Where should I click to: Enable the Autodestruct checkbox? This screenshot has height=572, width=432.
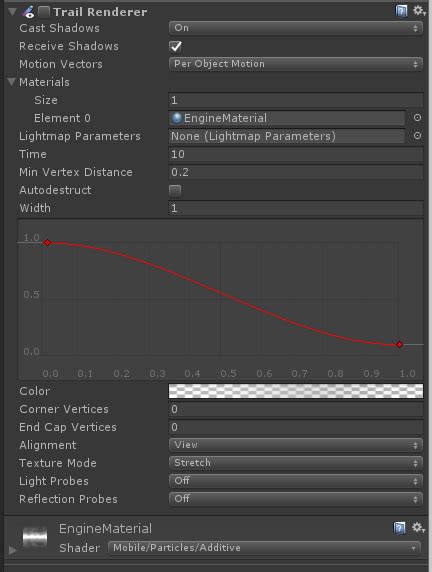pos(175,190)
